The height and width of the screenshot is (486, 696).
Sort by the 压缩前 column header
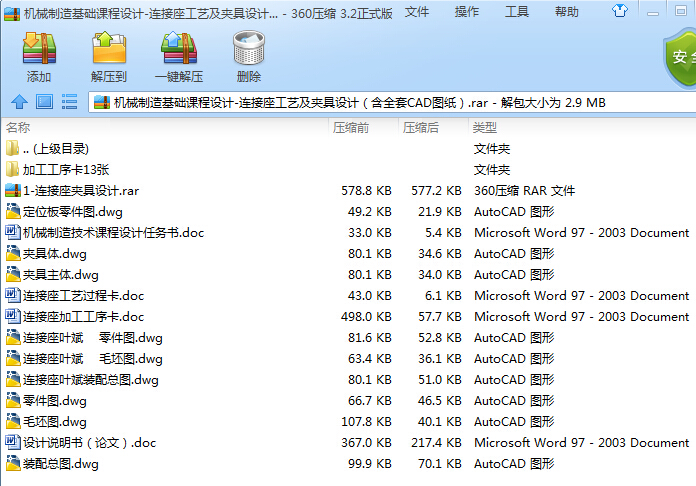(x=351, y=128)
